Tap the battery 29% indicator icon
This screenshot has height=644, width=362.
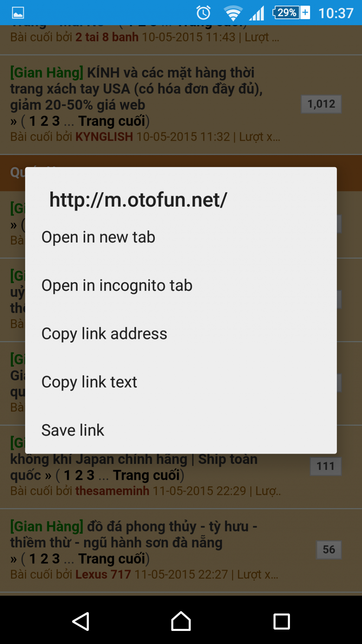point(291,13)
